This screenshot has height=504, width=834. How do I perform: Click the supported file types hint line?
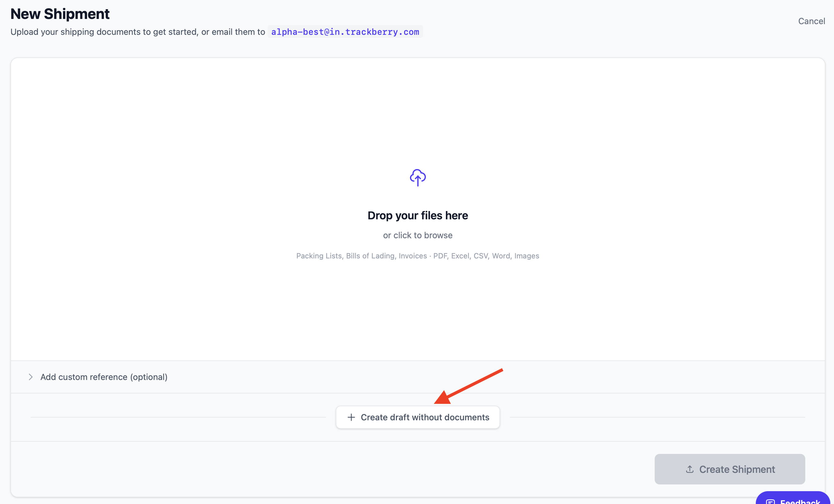[418, 256]
